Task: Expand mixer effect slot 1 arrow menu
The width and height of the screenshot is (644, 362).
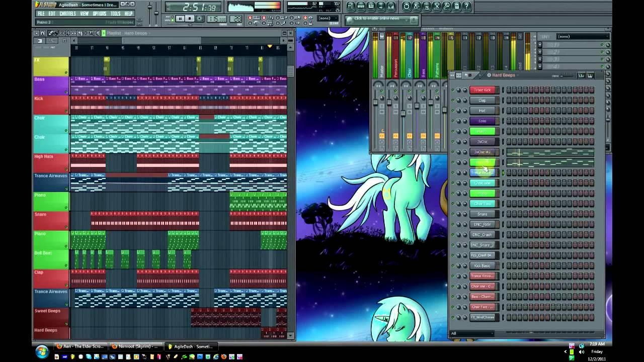Action: pos(540,45)
